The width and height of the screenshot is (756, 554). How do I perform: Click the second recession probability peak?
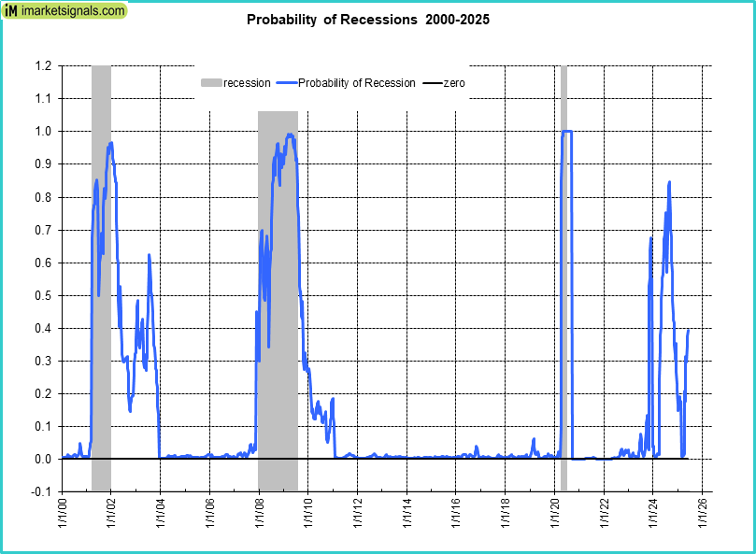point(290,135)
